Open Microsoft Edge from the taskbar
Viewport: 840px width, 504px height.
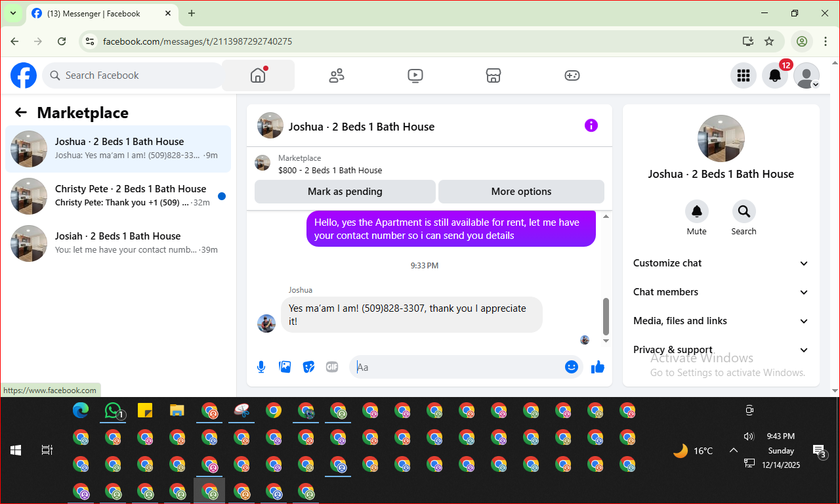tap(81, 411)
